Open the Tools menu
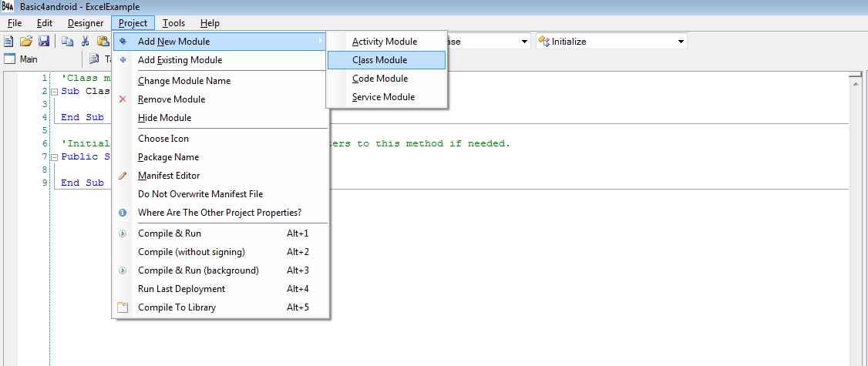Screen dimensions: 868x366 (173, 23)
